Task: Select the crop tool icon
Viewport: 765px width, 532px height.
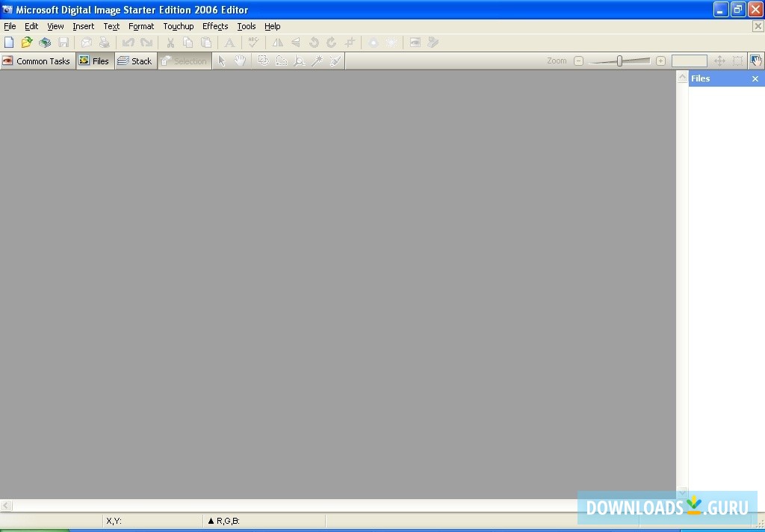Action: (349, 43)
